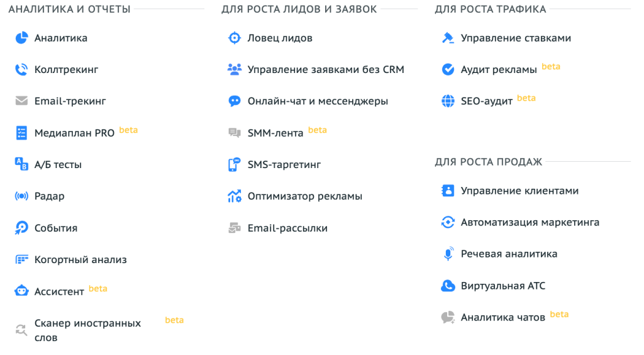Click the Речевая аналитика microphone icon
This screenshot has height=355, width=644.
coord(448,254)
